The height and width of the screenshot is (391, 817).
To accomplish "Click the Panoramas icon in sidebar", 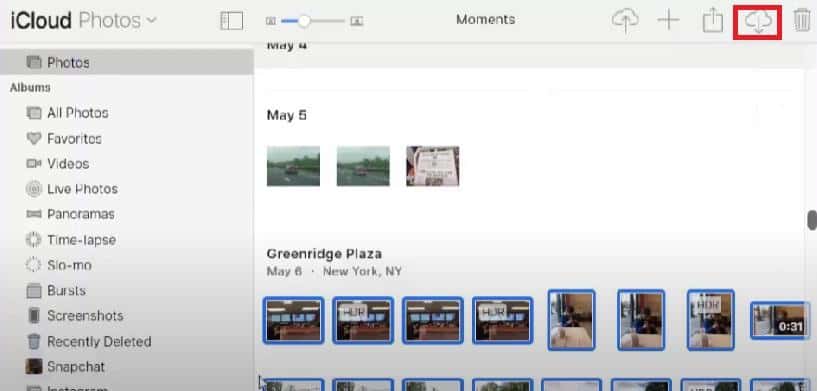I will tap(34, 214).
